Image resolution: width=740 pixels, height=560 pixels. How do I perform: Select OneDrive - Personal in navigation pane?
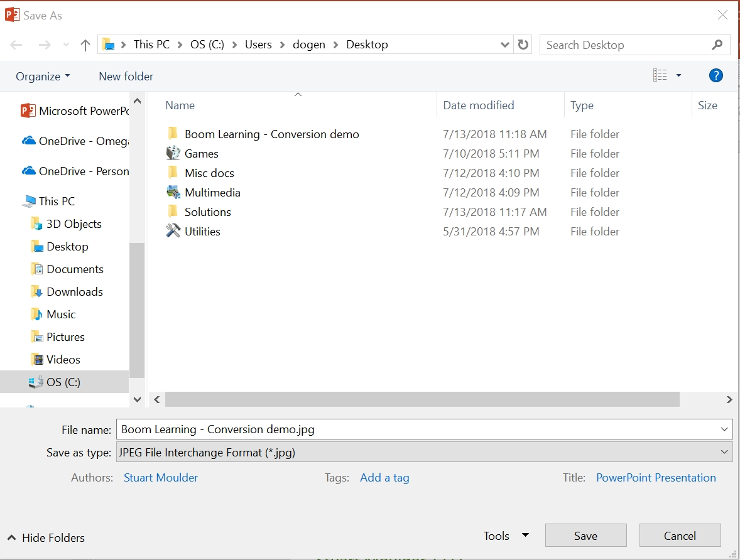click(75, 171)
